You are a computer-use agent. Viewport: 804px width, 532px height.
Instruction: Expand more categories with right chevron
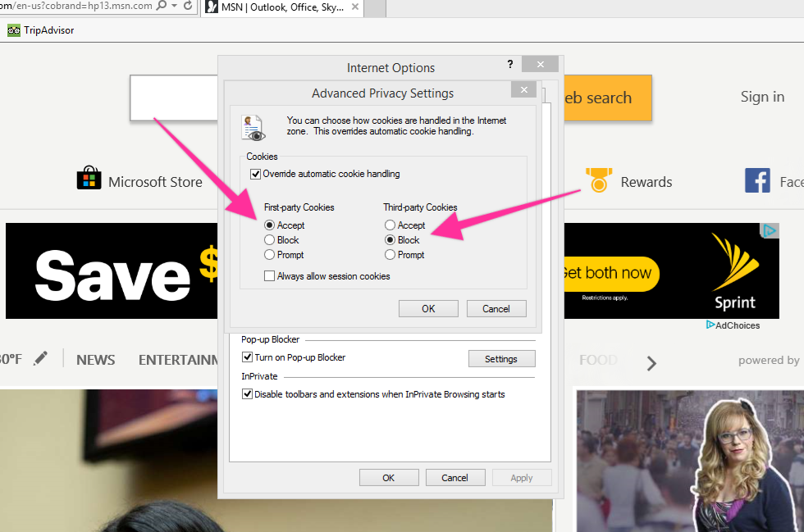[x=651, y=363]
